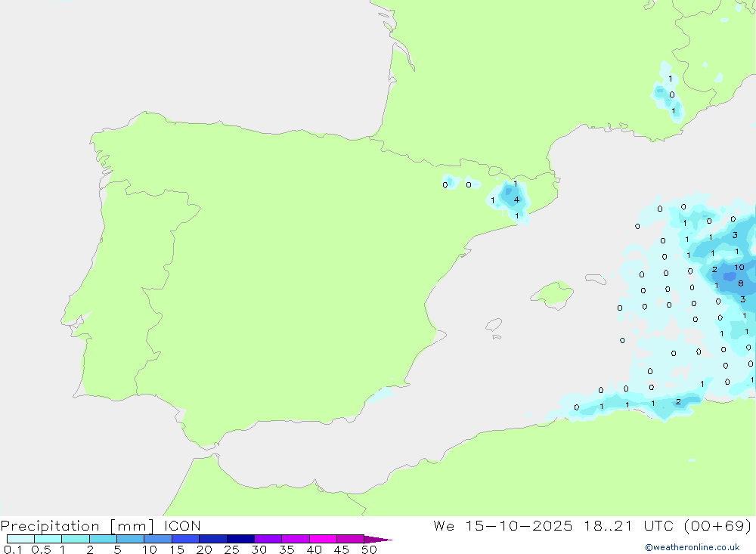Click the 0.1 tick label on the legend
This screenshot has width=756, height=554.
click(x=12, y=549)
